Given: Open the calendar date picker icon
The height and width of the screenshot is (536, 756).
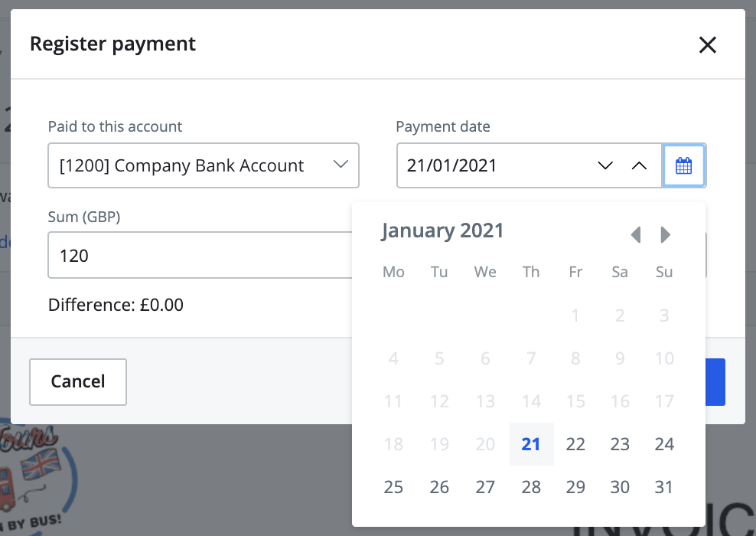Looking at the screenshot, I should (683, 165).
